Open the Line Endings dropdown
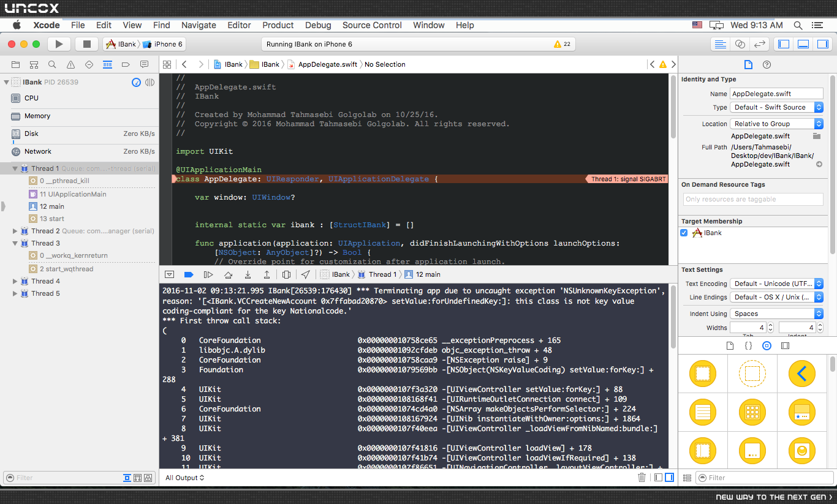The image size is (837, 504). coord(776,297)
